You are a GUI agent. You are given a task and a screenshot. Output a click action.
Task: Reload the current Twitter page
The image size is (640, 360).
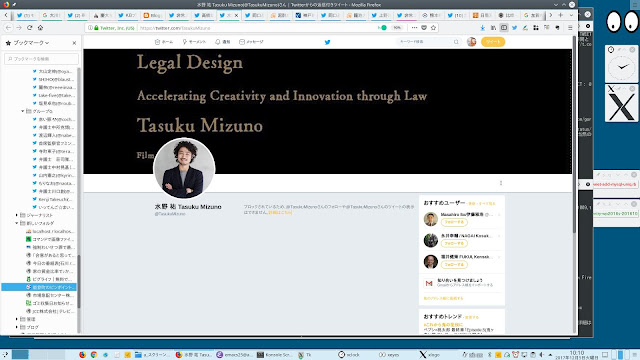[x=29, y=28]
